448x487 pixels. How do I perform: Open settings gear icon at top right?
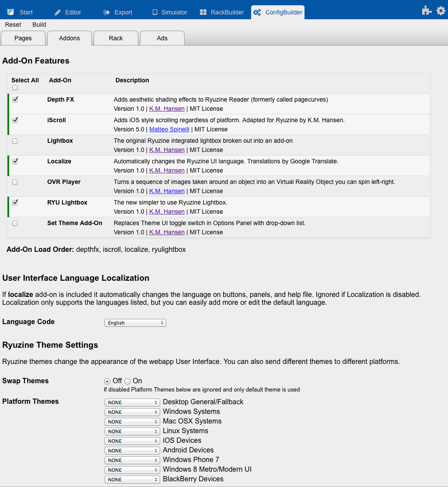[441, 11]
